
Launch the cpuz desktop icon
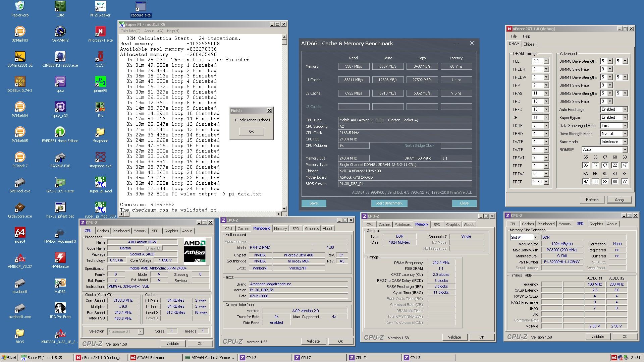coord(60,84)
